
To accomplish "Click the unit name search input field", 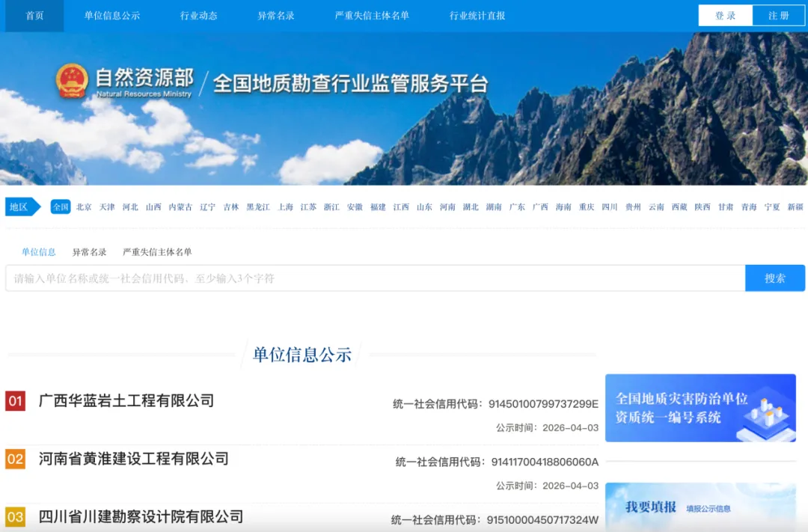I will (x=375, y=278).
